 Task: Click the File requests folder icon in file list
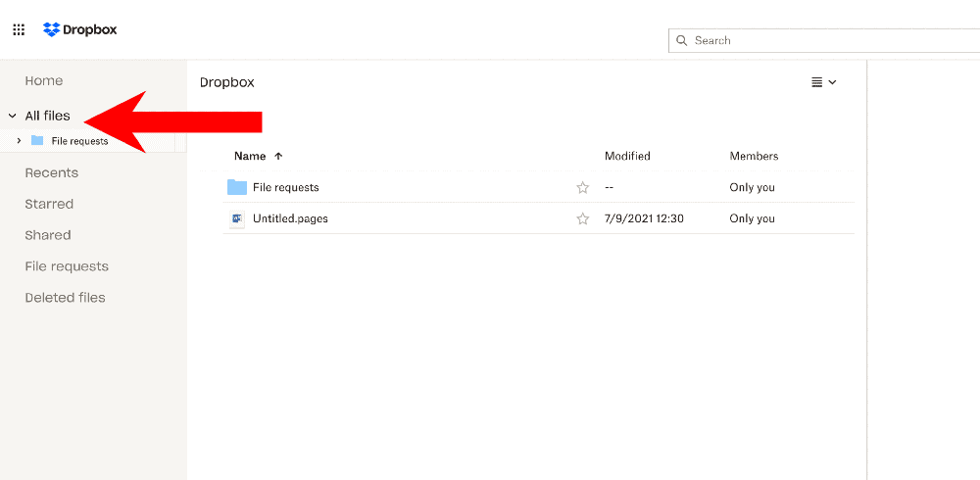click(x=237, y=187)
